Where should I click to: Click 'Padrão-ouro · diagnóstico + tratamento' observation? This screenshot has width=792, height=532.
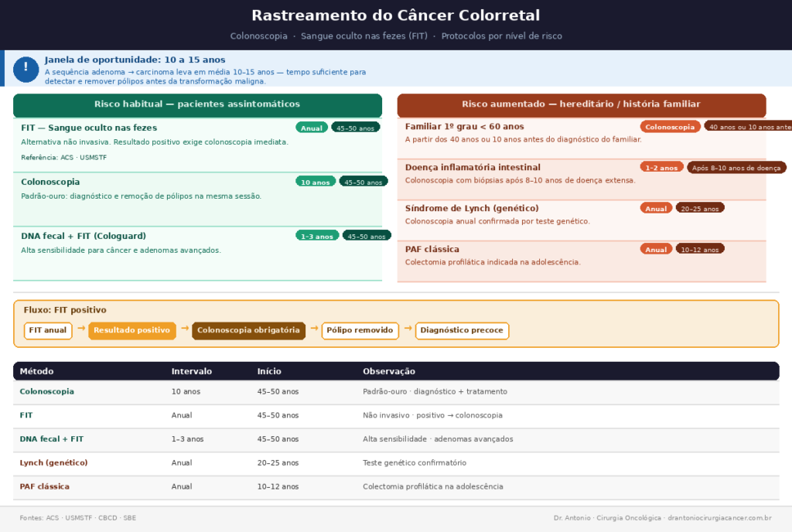(435, 391)
